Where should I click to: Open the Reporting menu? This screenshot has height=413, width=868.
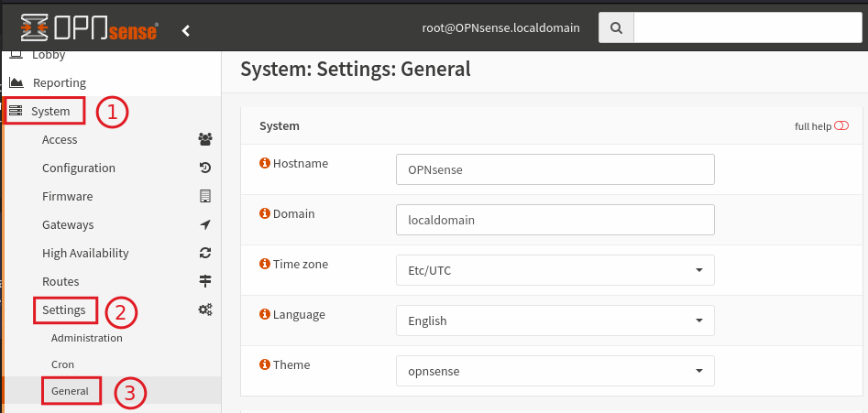coord(60,83)
